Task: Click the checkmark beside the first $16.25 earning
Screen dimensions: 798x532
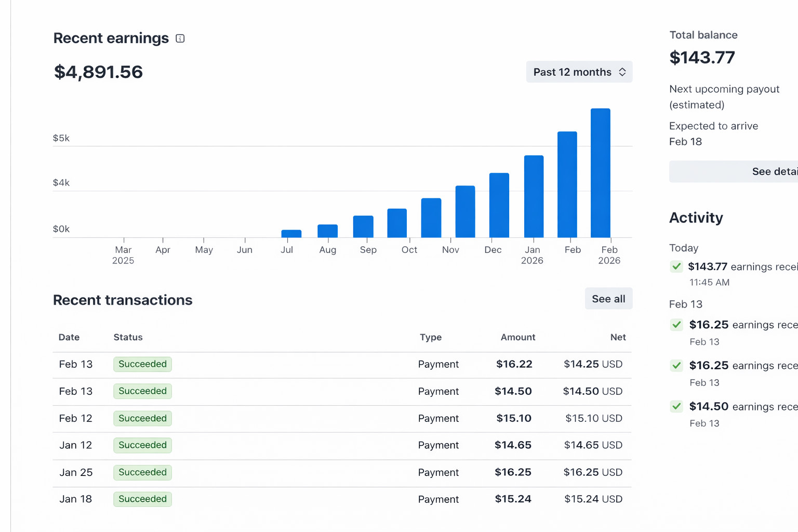Action: 676,324
